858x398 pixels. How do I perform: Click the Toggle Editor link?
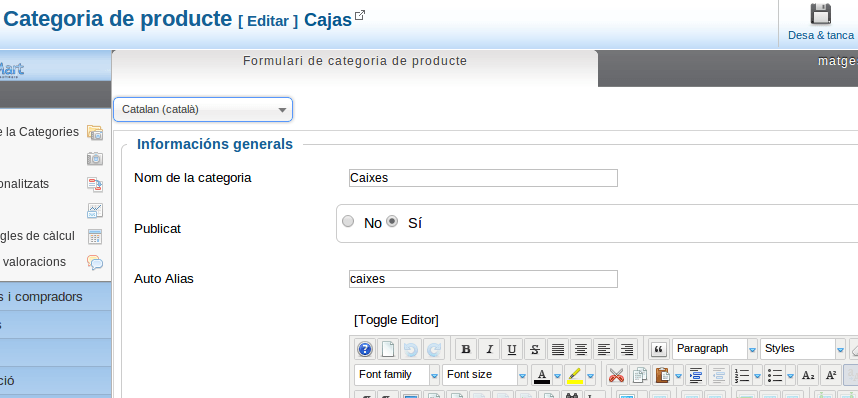(x=396, y=320)
